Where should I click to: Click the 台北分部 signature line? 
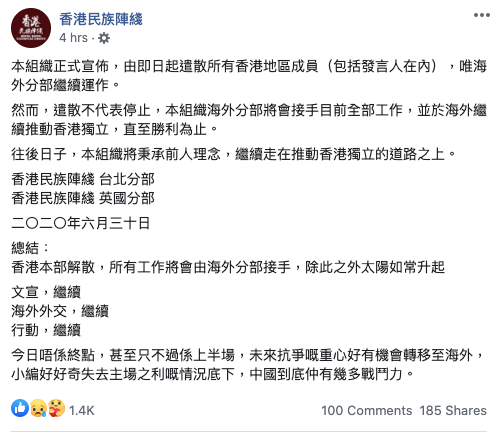pos(83,179)
